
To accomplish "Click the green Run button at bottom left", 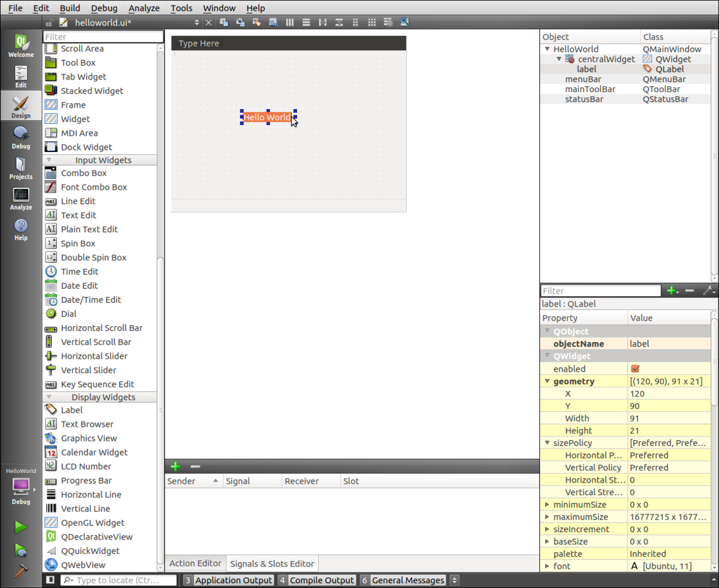I will click(x=19, y=527).
